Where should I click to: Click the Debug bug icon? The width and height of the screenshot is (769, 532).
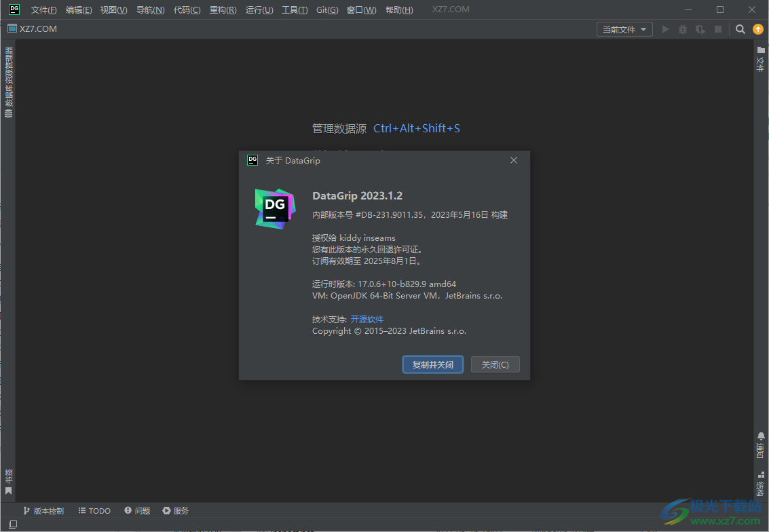(683, 29)
